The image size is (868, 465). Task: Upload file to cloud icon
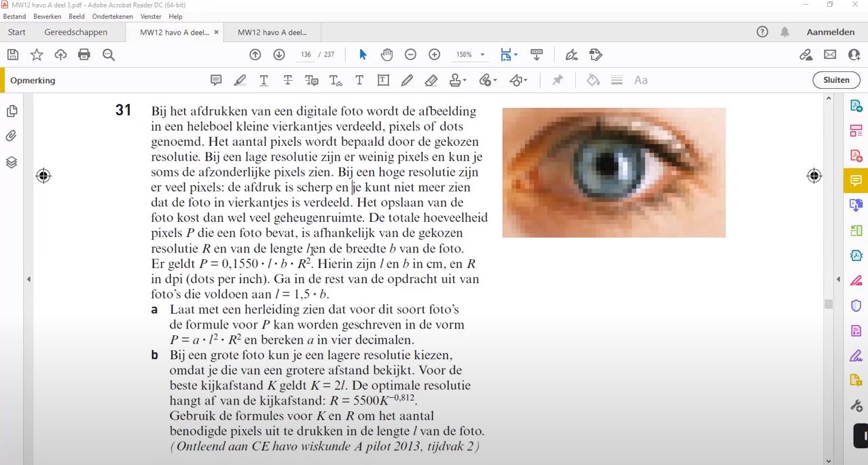coord(60,55)
